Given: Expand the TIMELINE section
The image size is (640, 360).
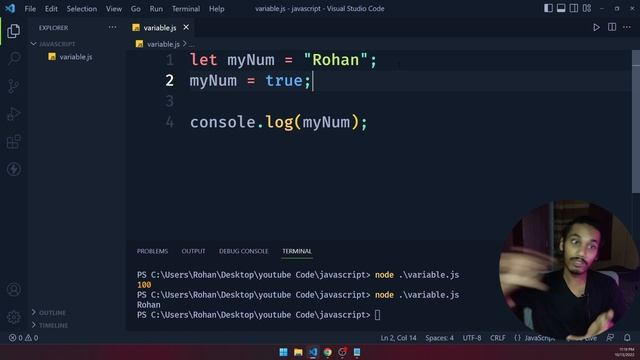Looking at the screenshot, I should (x=53, y=325).
